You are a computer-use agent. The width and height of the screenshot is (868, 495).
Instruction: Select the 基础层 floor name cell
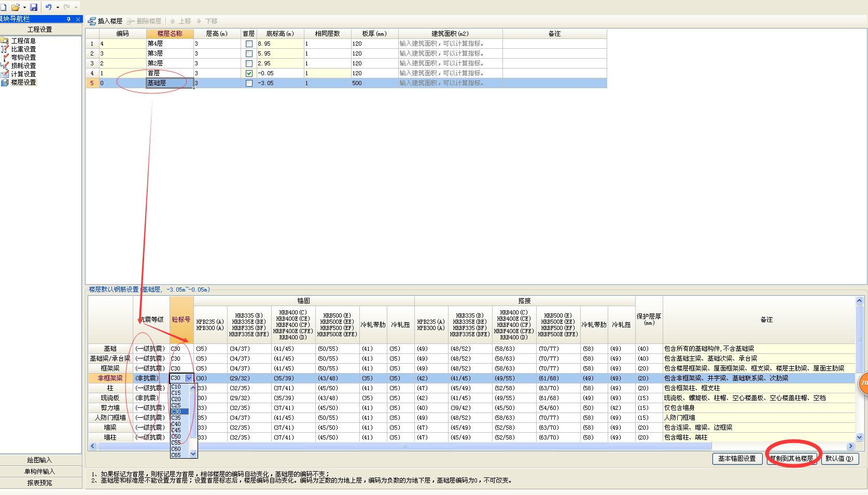coord(170,83)
